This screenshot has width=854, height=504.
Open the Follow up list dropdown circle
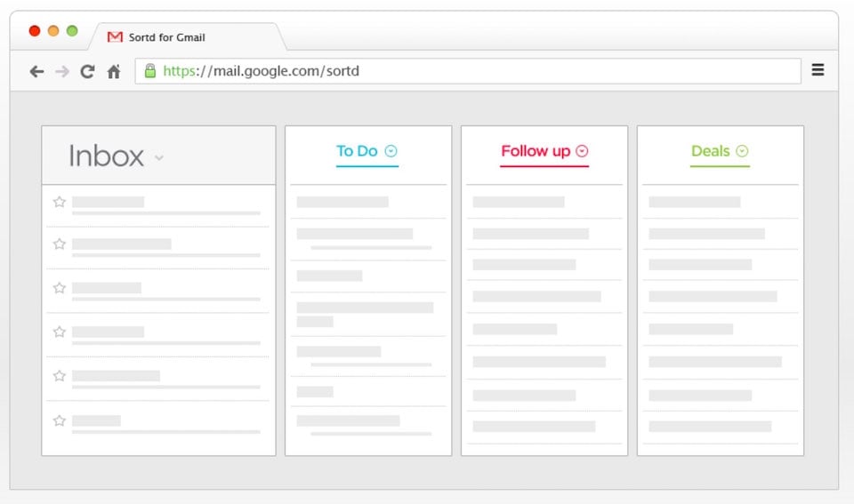582,151
